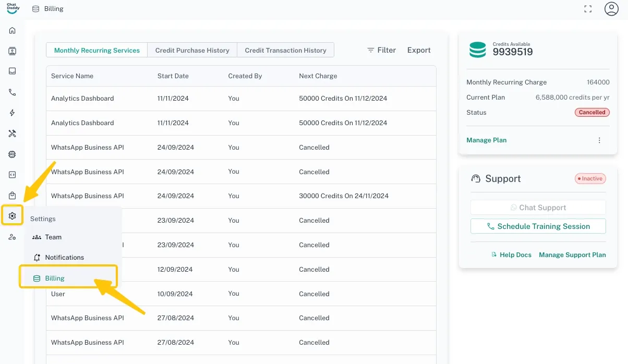Open the user profile avatar
This screenshot has height=364, width=628.
coord(611,9)
